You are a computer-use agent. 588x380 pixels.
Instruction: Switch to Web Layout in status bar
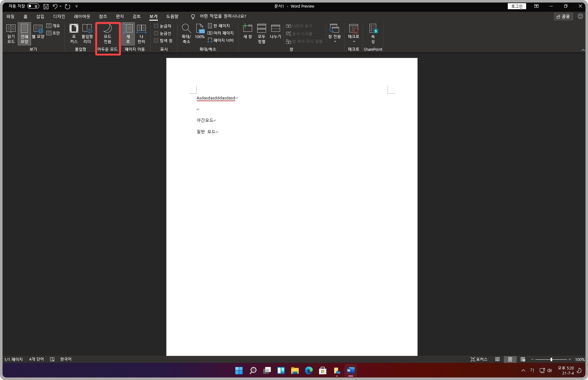(523, 359)
